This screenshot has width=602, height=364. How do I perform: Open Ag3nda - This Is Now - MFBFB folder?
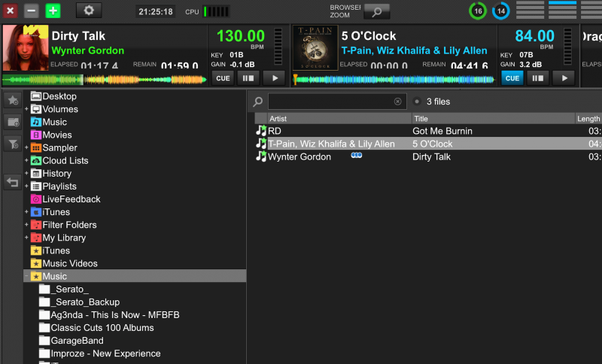[109, 315]
